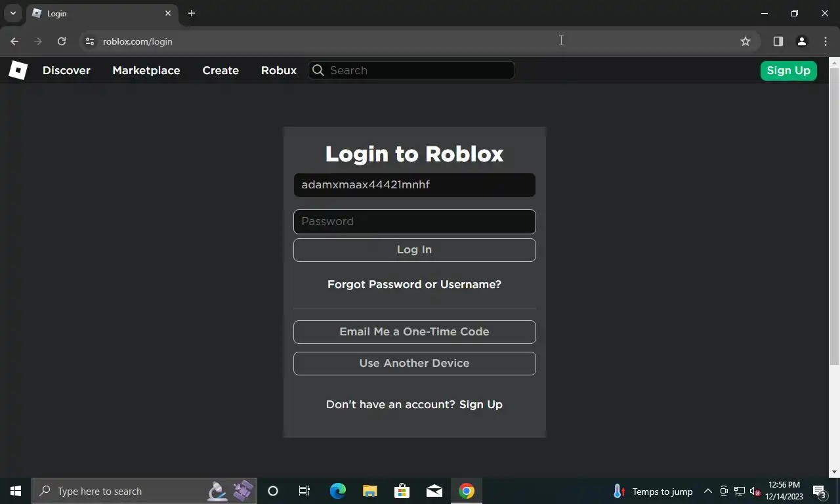Open Task View on the taskbar
The image size is (840, 504).
click(x=304, y=491)
